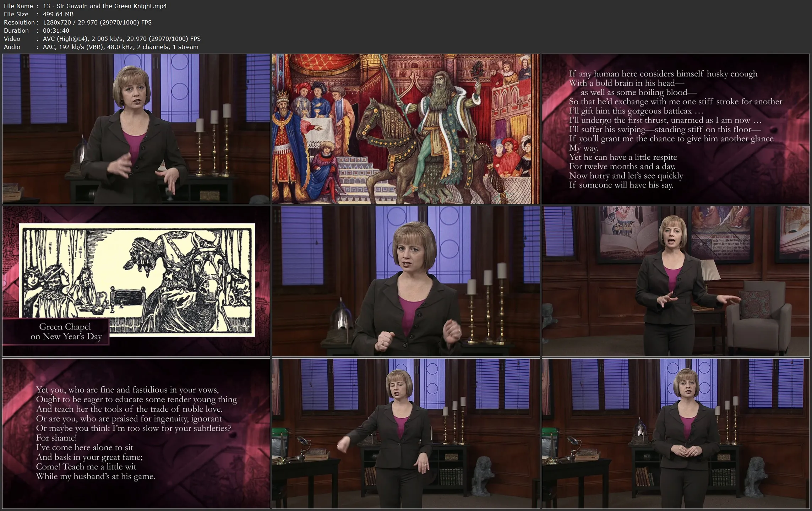
Task: Select the lecturer beside armchair thumbnail
Action: click(676, 281)
